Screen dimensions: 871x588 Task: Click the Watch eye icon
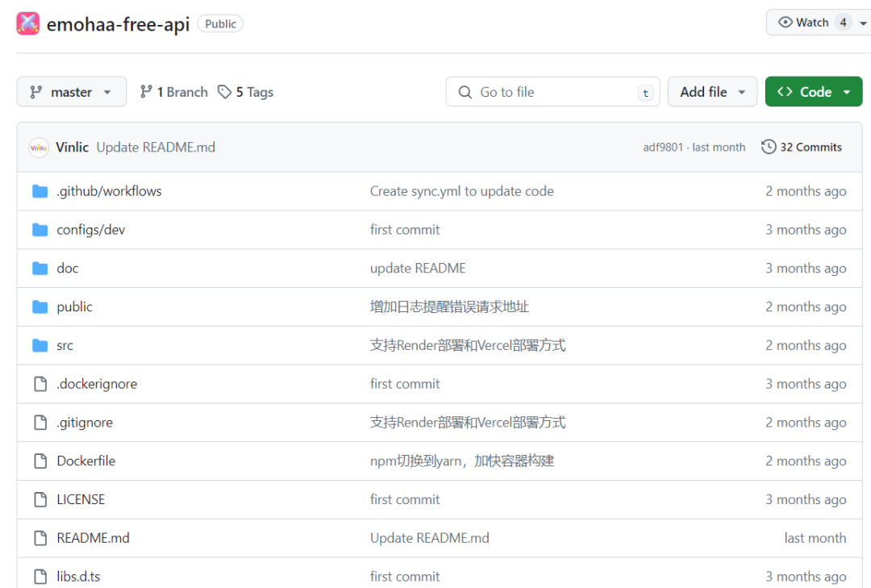785,23
